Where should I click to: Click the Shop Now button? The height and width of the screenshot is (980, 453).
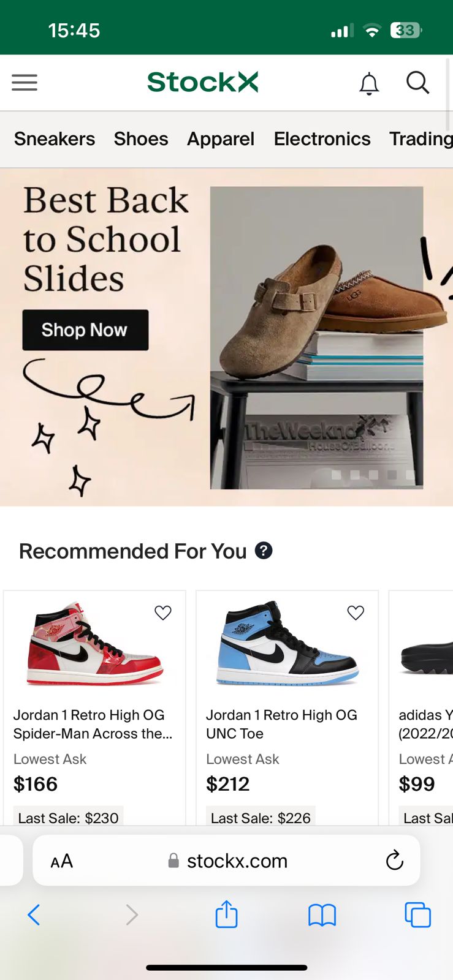[x=85, y=330]
